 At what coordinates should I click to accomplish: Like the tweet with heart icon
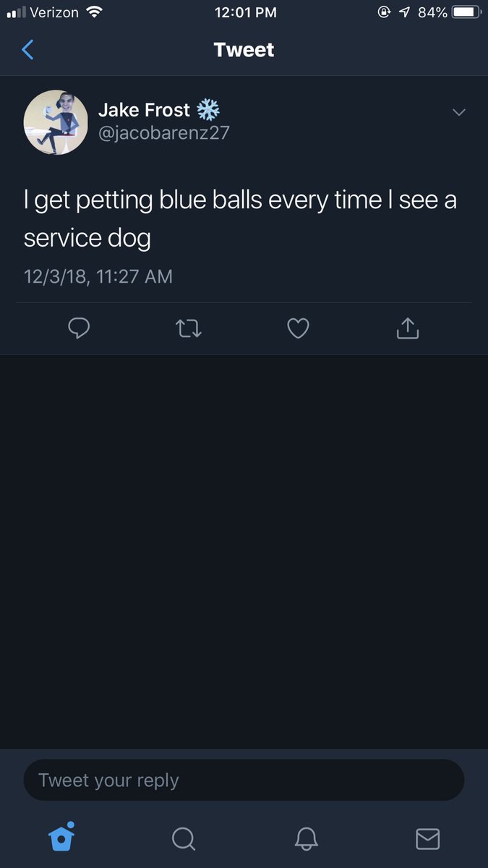(298, 329)
